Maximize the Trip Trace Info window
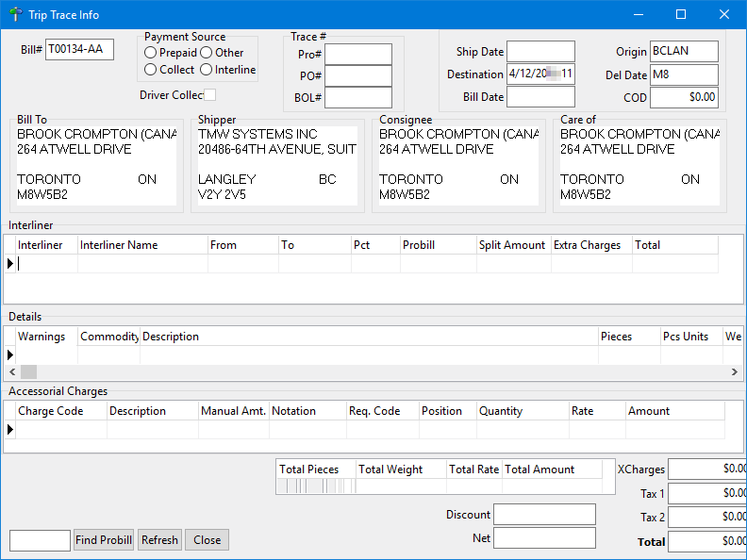Viewport: 747px width, 560px height. pyautogui.click(x=681, y=14)
